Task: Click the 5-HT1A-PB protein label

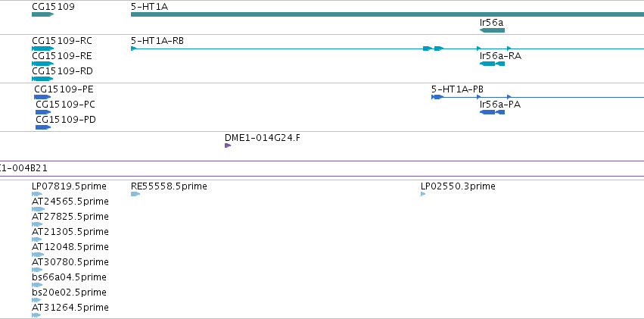Action: pyautogui.click(x=458, y=89)
